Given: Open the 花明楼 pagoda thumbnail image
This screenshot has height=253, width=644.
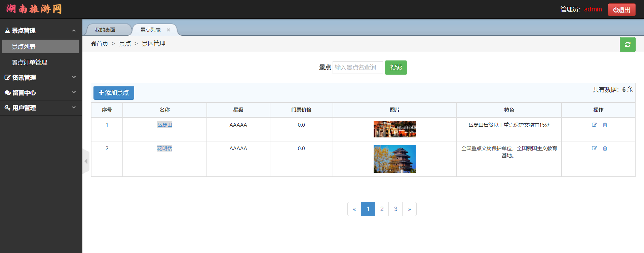Looking at the screenshot, I should pyautogui.click(x=394, y=159).
